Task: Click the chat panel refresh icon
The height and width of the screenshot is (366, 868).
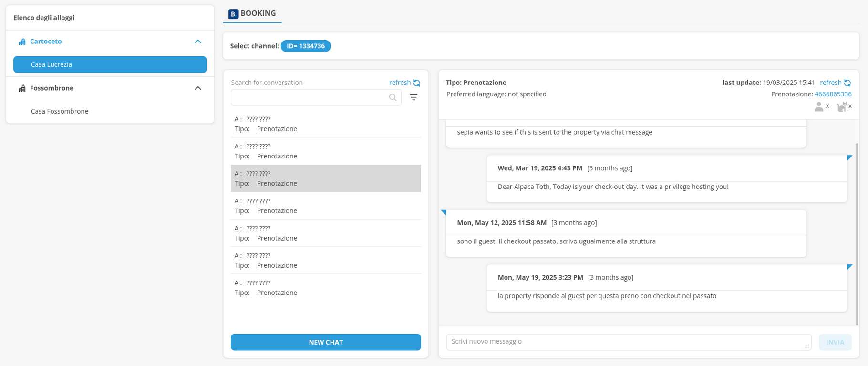Action: pyautogui.click(x=847, y=83)
